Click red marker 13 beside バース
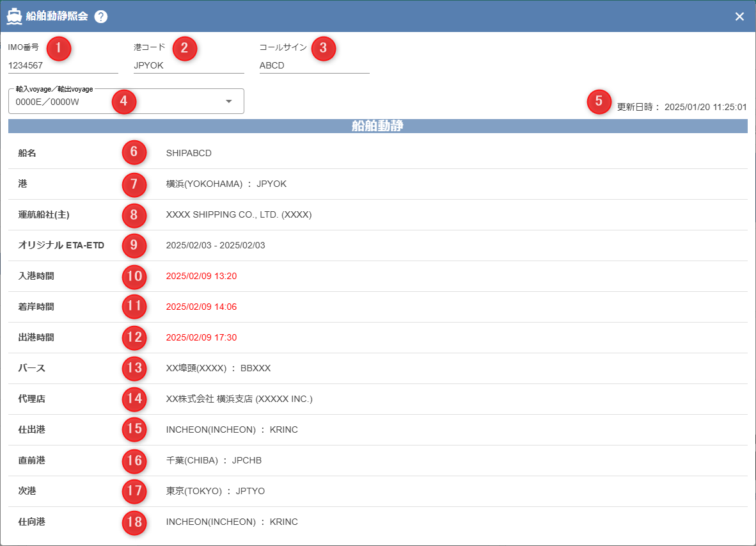Screen dimensions: 756x546 134,368
